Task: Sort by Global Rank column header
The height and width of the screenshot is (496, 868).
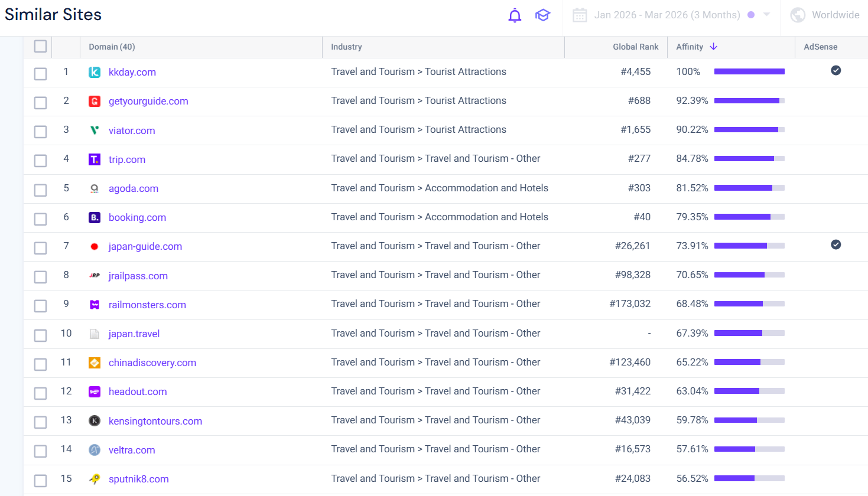Action: tap(636, 47)
